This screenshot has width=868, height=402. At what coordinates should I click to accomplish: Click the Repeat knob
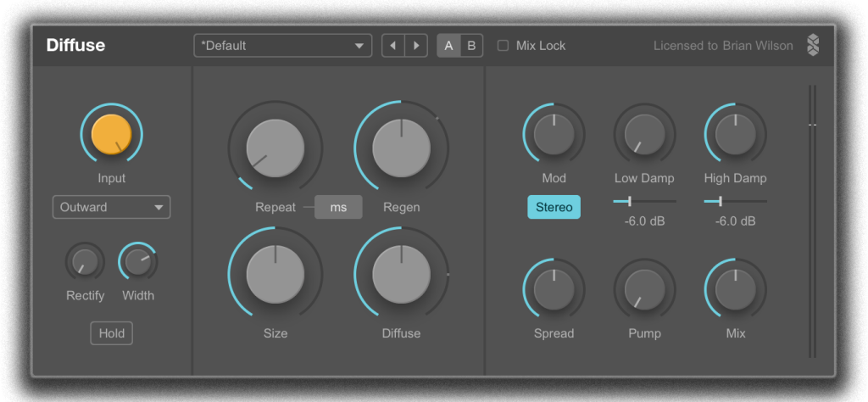275,148
